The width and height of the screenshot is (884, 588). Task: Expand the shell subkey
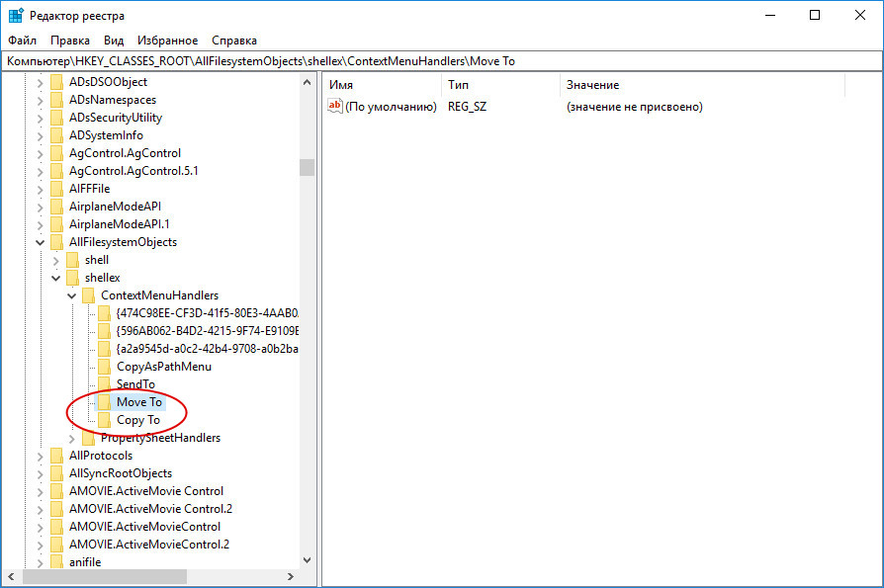[x=55, y=261]
